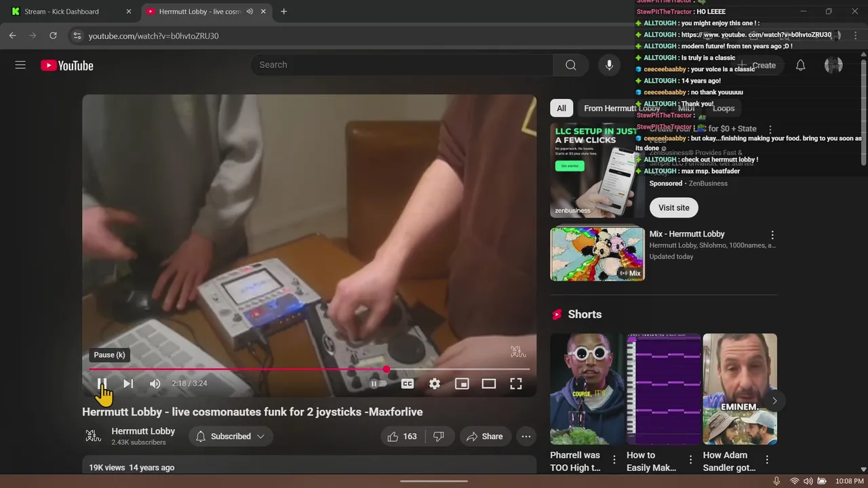Image resolution: width=868 pixels, height=488 pixels.
Task: Select From Herrmutt Lobby chip
Action: click(x=622, y=108)
